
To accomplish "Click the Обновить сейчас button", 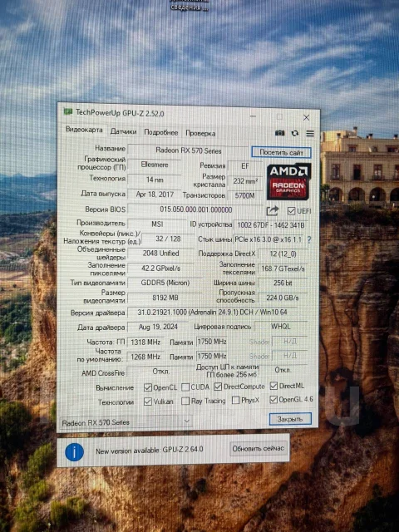I will pos(258,449).
